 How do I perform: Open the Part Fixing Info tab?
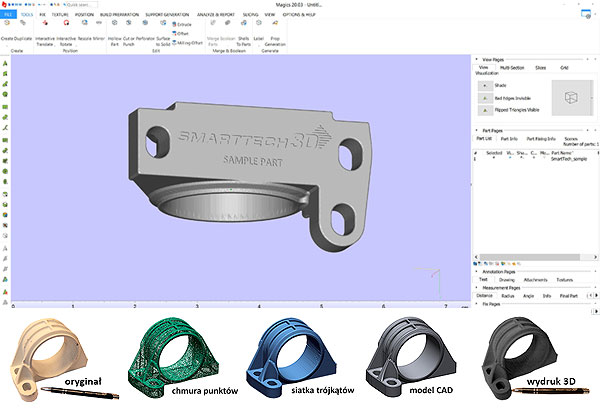[541, 139]
